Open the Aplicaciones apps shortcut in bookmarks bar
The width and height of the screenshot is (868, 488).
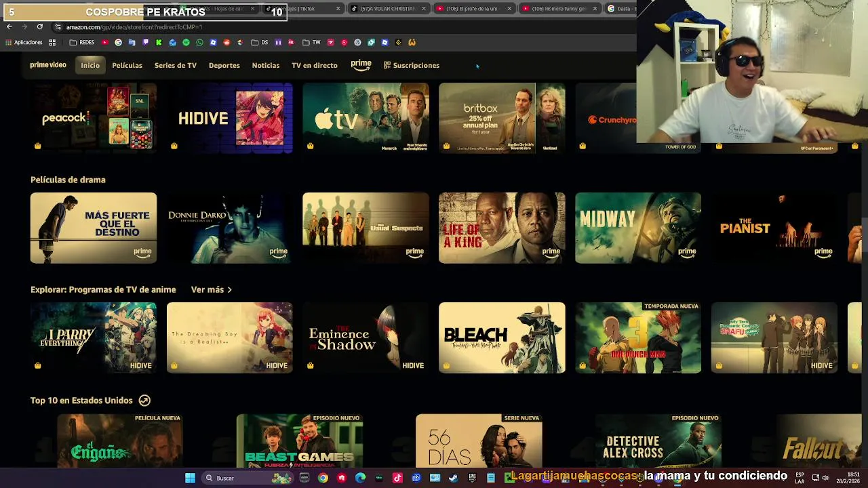24,42
